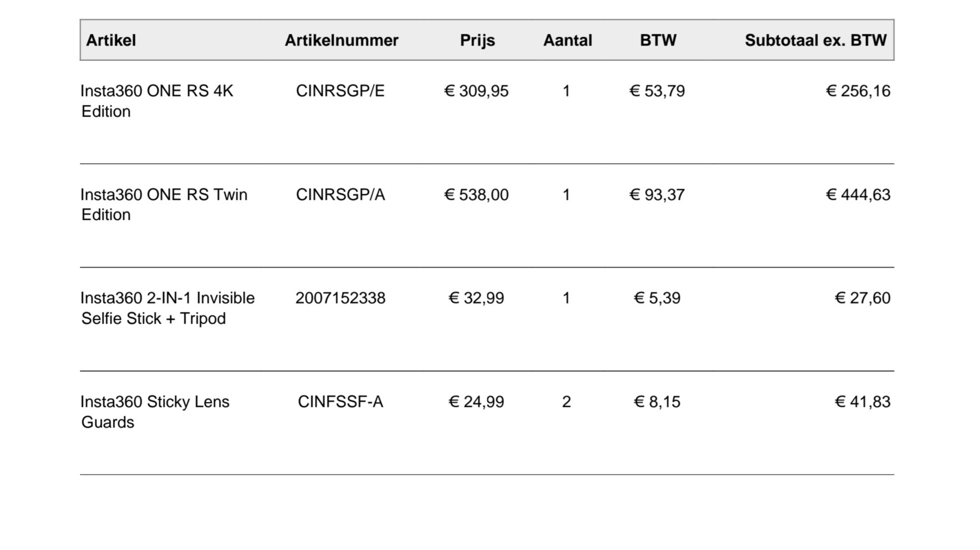980x550 pixels.
Task: Click the BTW column header
Action: pos(658,40)
